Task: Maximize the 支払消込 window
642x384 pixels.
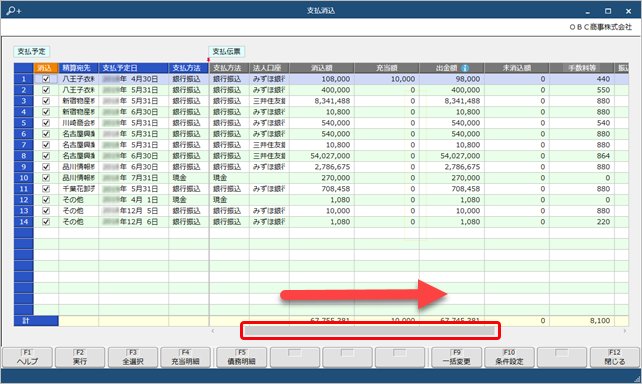Action: 608,11
